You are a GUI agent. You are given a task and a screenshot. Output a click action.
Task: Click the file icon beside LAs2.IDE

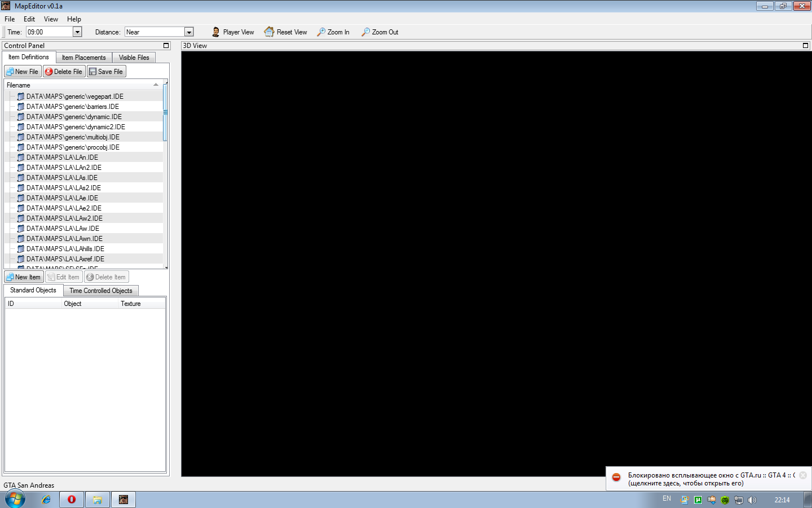coord(21,188)
